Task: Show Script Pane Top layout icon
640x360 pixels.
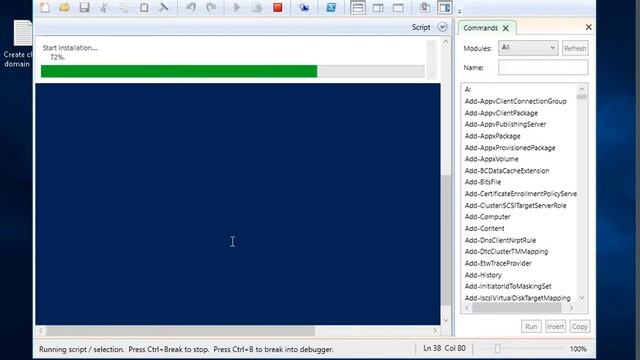Action: coord(358,7)
